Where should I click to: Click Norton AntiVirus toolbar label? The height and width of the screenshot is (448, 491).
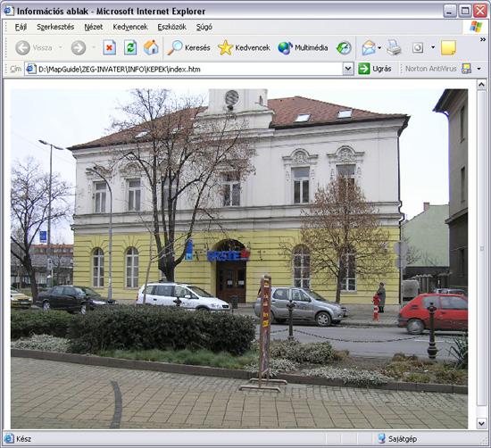[430, 69]
